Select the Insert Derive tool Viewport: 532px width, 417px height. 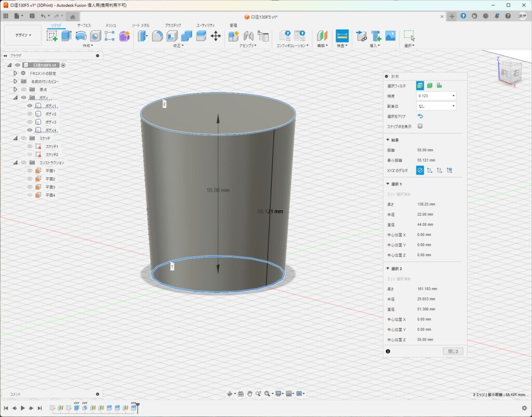362,36
